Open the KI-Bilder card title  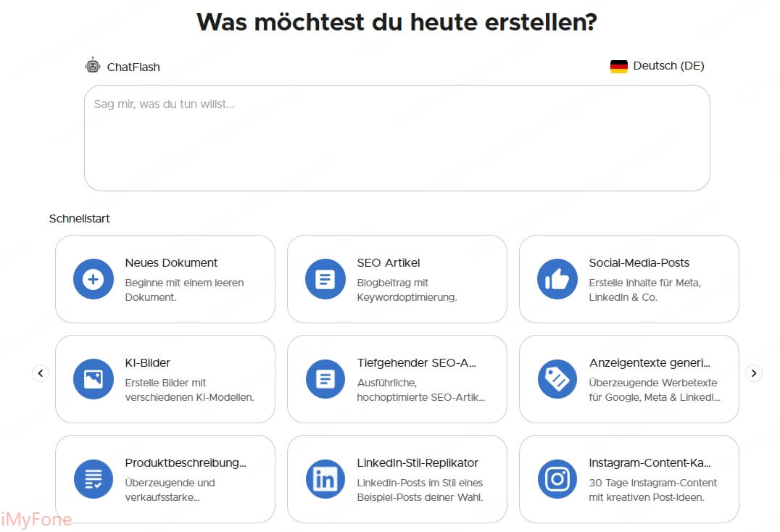tap(148, 363)
